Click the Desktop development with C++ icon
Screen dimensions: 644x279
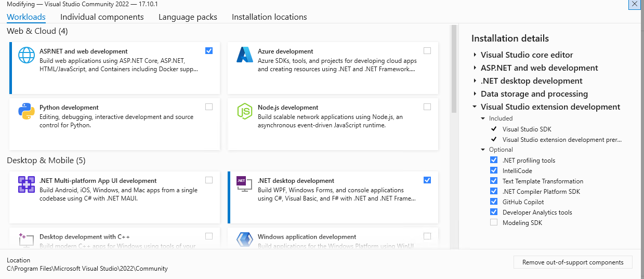pyautogui.click(x=27, y=240)
